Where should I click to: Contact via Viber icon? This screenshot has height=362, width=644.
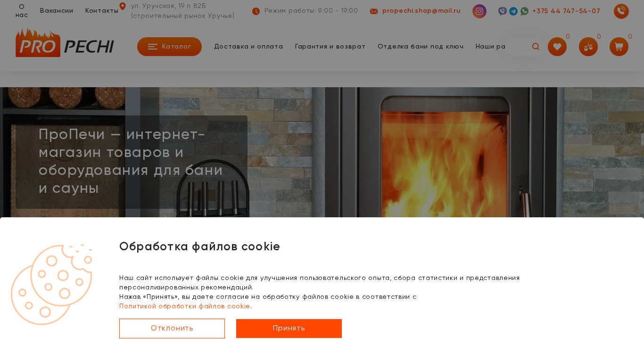[503, 11]
